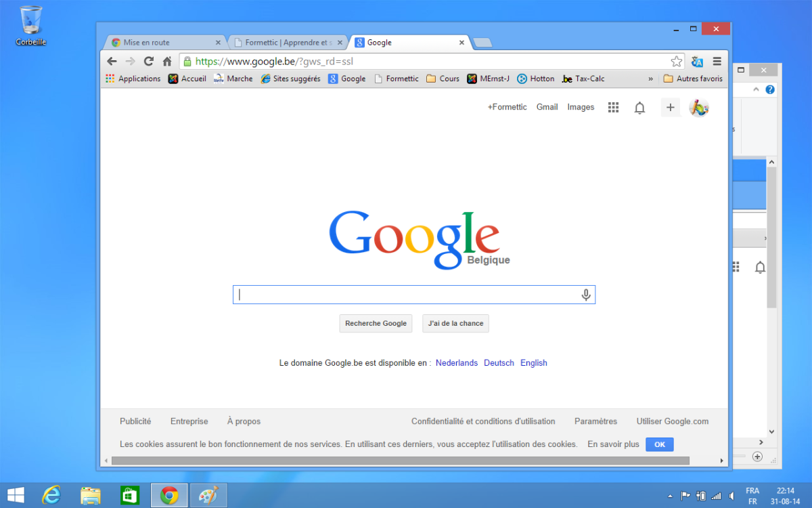
Task: Open the Marche bookmark
Action: click(233, 79)
